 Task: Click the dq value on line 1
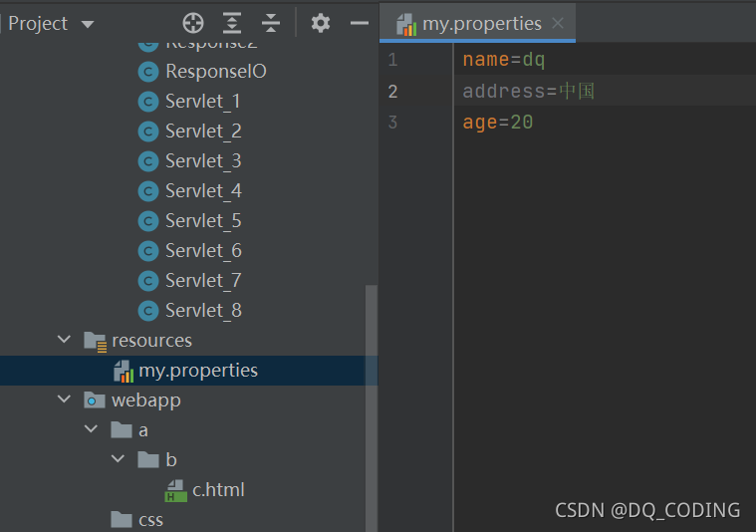pyautogui.click(x=534, y=61)
